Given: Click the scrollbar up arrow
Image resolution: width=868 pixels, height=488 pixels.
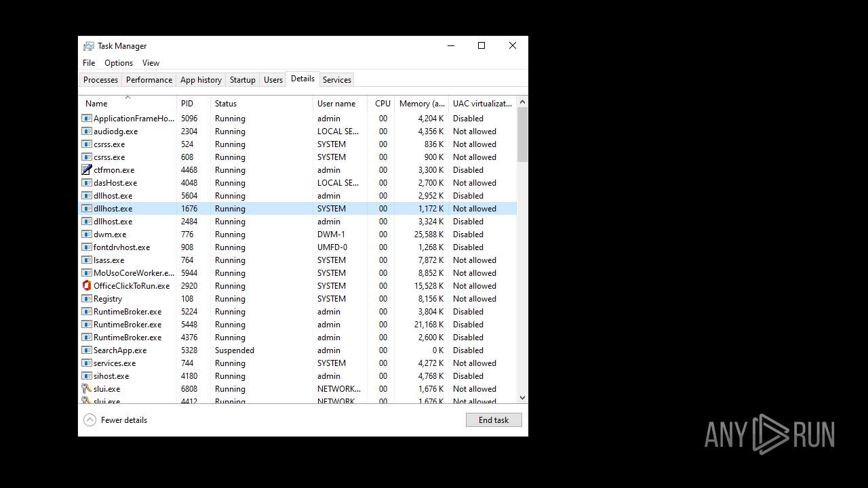Looking at the screenshot, I should pyautogui.click(x=522, y=102).
